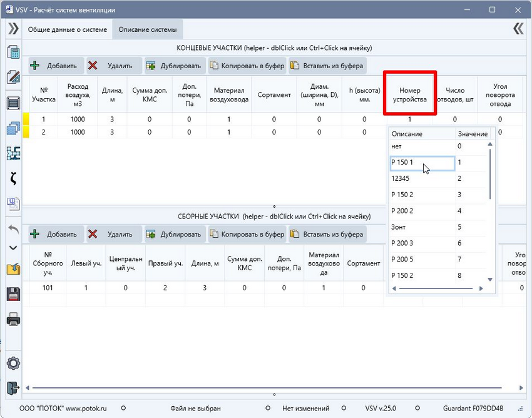
Task: Click the main window's bottom scroll-left arrow
Action: (27, 388)
